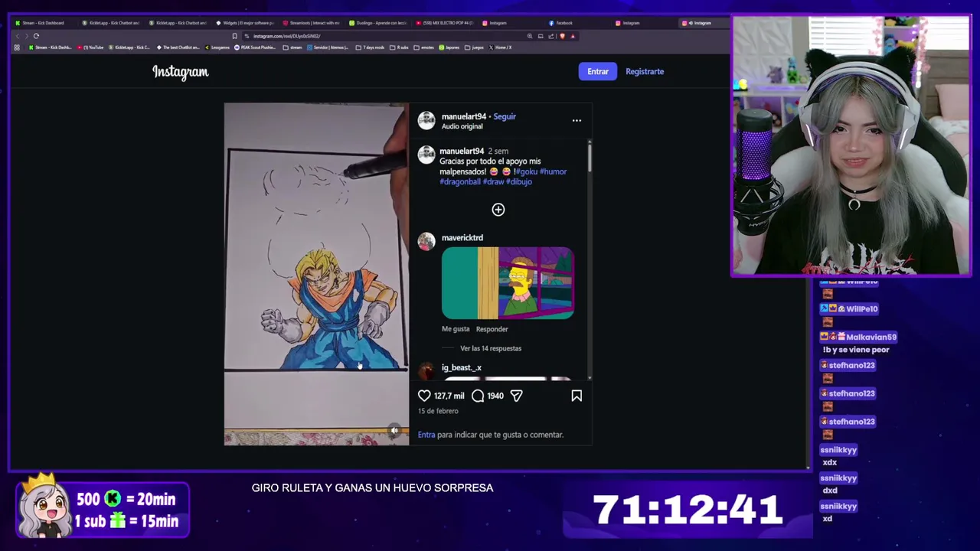
Task: Open the picture-in-picture icon in the address bar
Action: pos(541,36)
